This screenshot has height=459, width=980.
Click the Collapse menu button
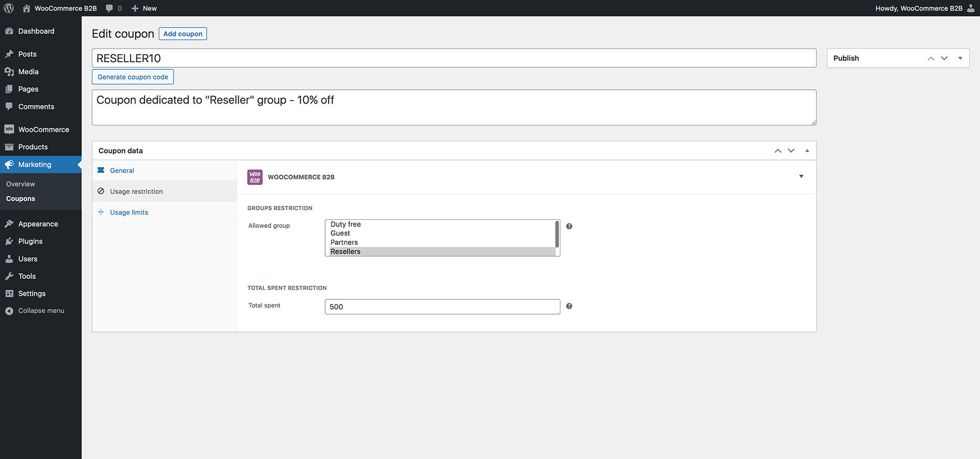pyautogui.click(x=41, y=311)
